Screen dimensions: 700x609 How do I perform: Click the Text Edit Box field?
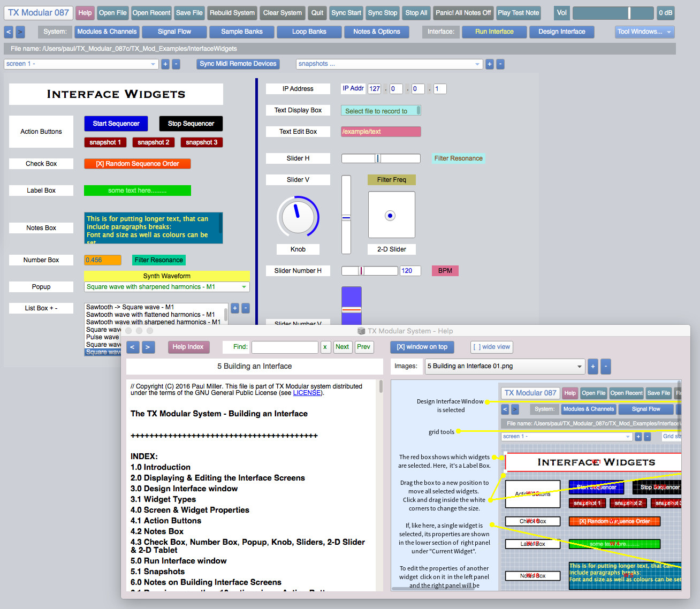381,132
